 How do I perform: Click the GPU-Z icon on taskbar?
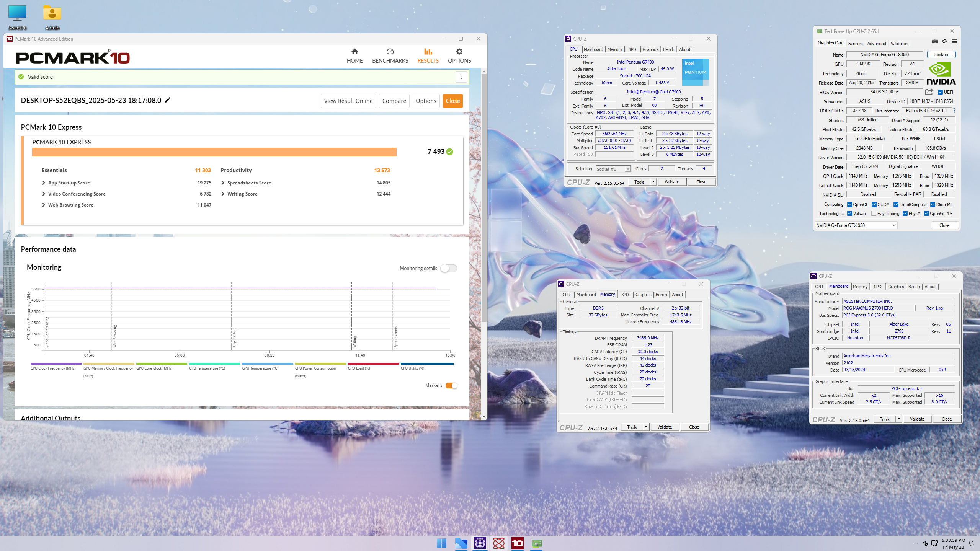coord(536,543)
